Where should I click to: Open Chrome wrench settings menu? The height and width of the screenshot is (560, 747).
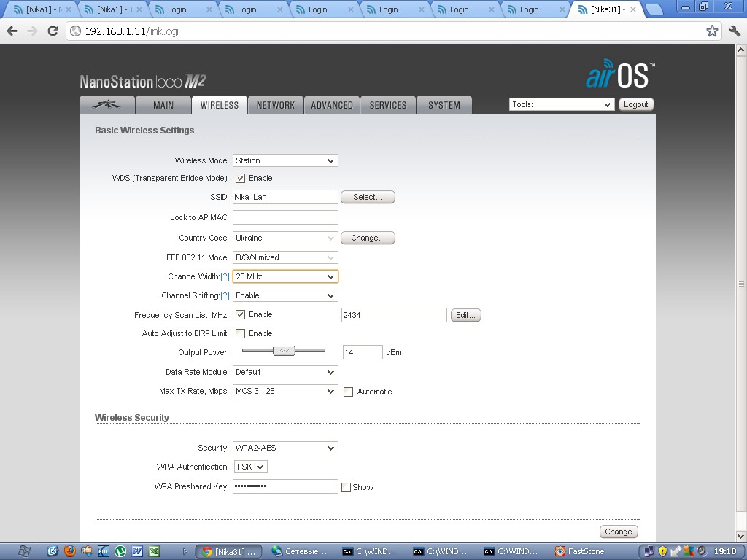735,31
